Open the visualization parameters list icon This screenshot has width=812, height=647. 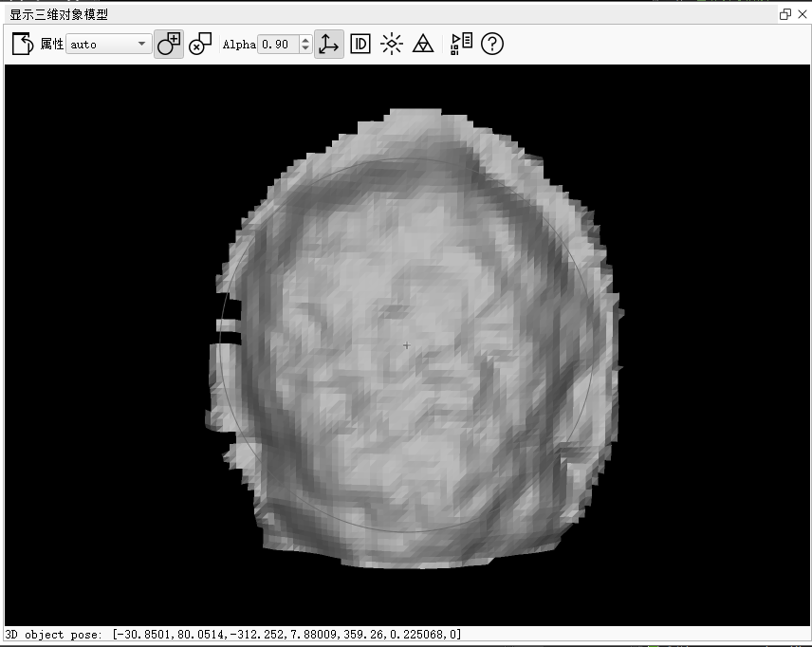[x=461, y=44]
